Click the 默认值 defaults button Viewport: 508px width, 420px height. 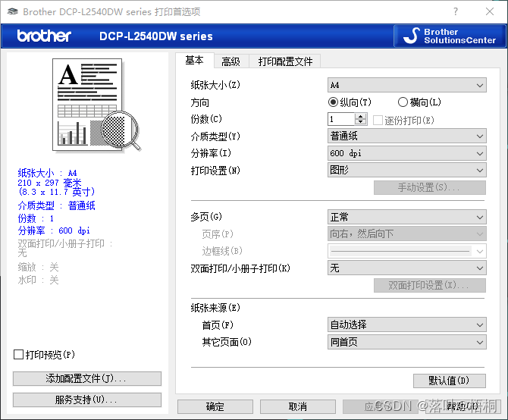450,381
